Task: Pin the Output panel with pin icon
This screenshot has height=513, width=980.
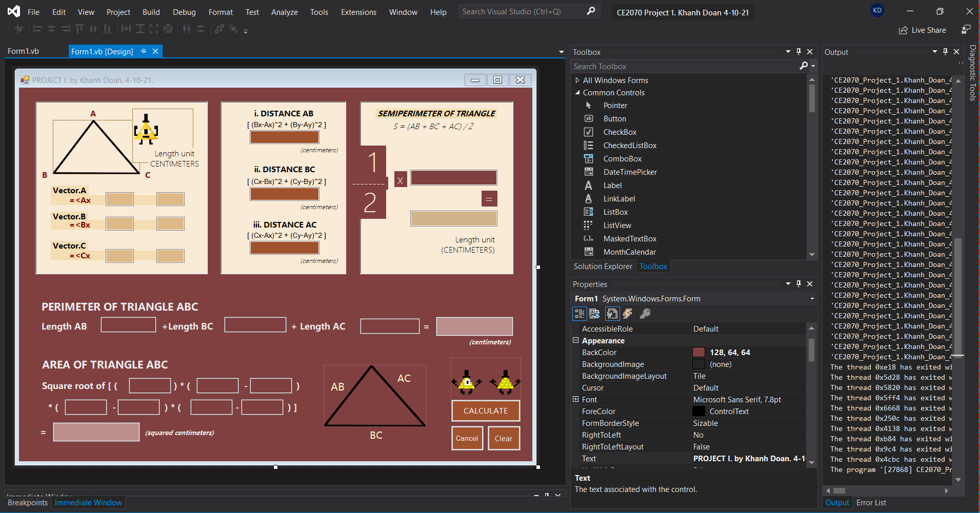Action: coord(945,52)
